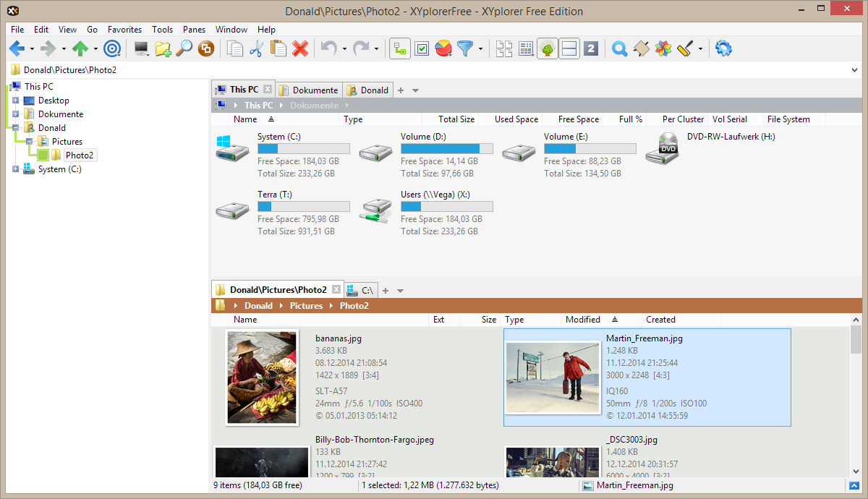Viewport: 868px width, 499px height.
Task: Switch to the Dokumente tab
Action: click(308, 90)
